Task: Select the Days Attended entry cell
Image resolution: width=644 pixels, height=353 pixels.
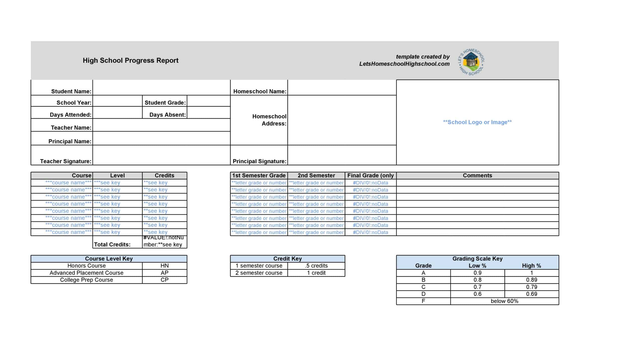Action: (117, 112)
